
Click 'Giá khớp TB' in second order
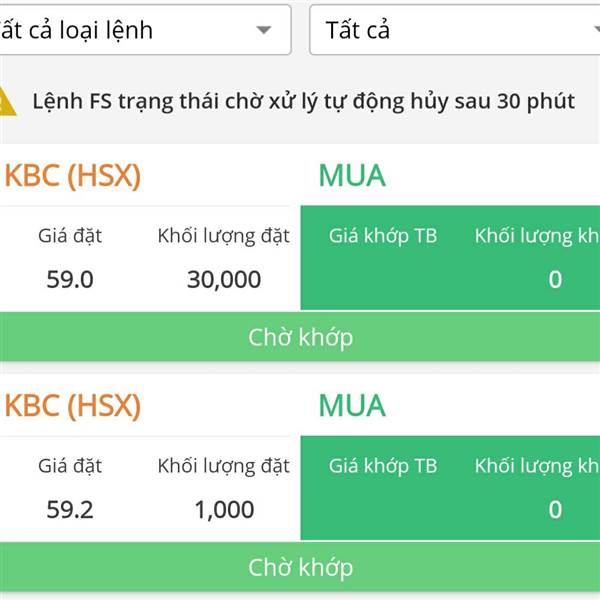click(383, 466)
